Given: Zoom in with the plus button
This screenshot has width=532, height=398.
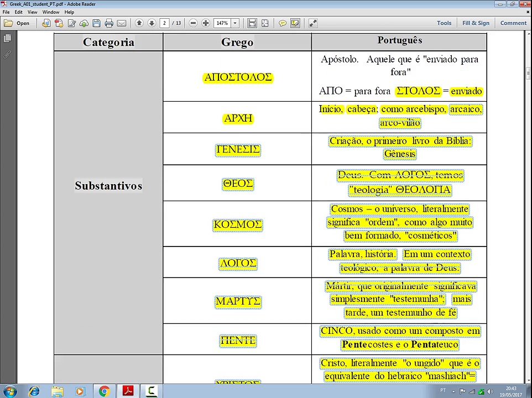Looking at the screenshot, I should (206, 23).
